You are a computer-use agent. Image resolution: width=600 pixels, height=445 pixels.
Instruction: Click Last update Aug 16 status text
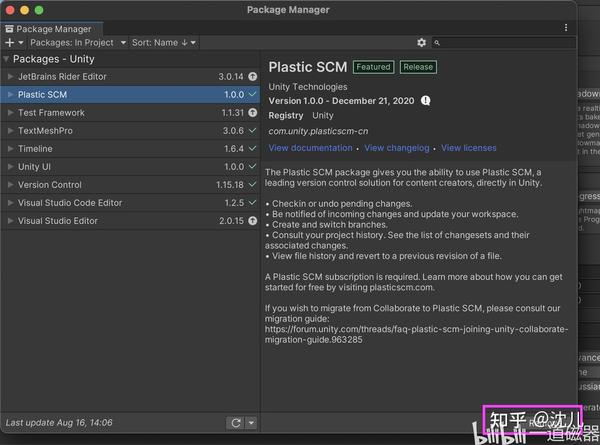59,423
